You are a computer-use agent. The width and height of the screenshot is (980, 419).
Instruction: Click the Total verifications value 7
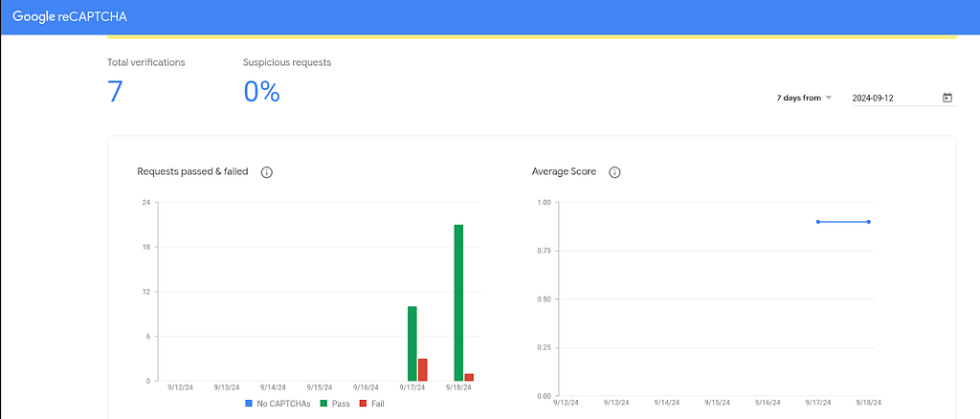tap(115, 91)
